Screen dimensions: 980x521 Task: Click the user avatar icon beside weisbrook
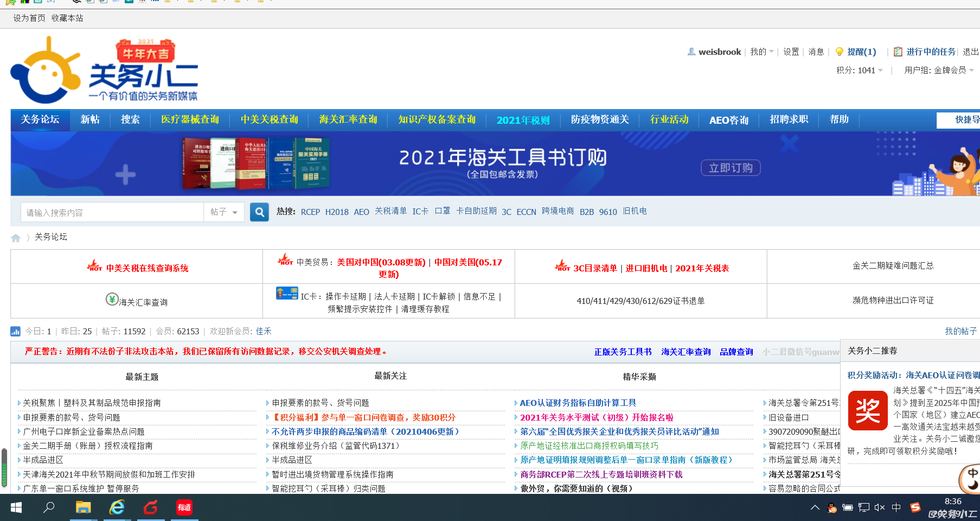691,52
